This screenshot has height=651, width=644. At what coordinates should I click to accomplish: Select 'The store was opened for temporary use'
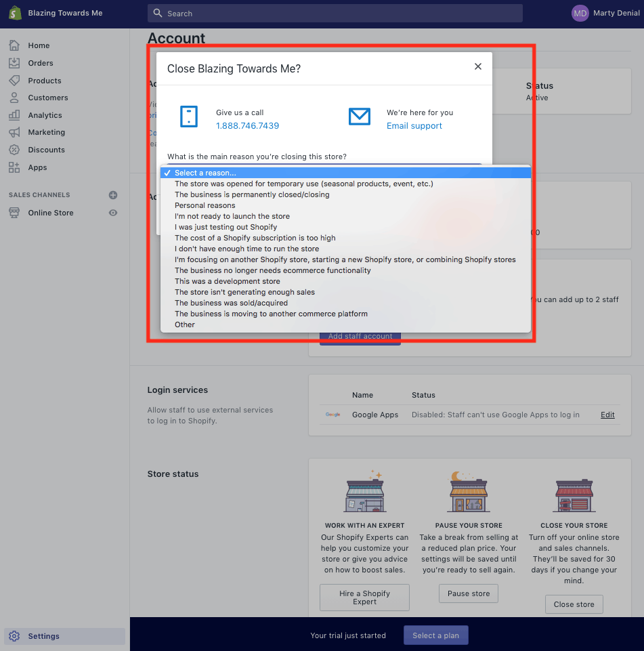[345, 184]
